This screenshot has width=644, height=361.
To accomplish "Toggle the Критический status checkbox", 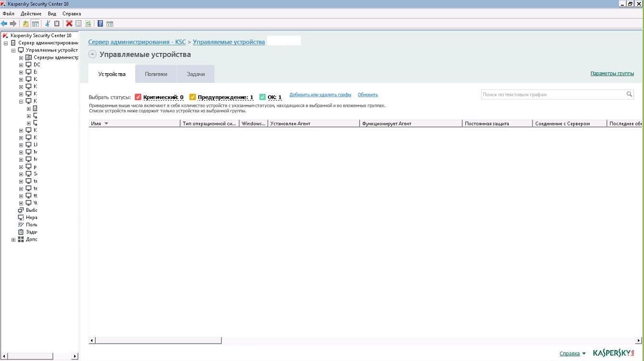I will (138, 97).
